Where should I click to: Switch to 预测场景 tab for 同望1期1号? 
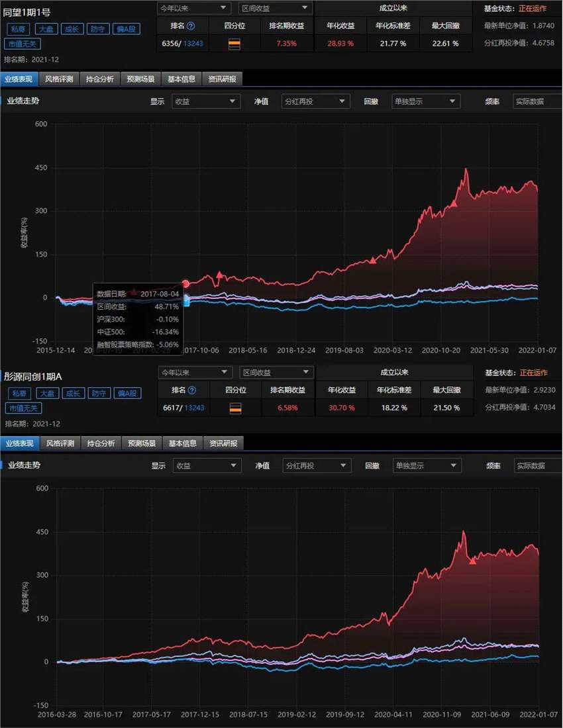pyautogui.click(x=140, y=79)
